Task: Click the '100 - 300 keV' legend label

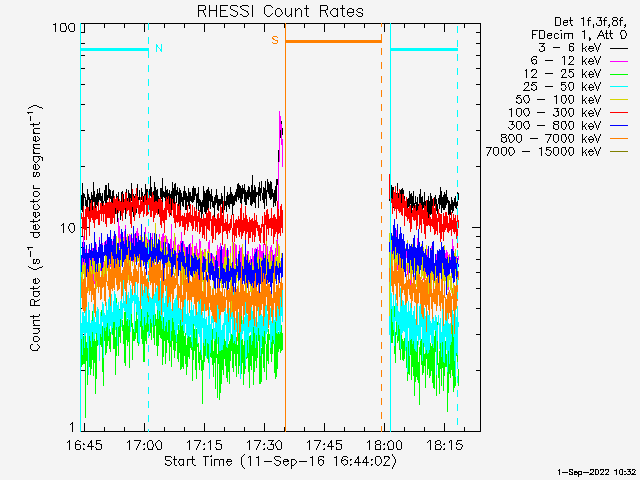Action: tap(555, 113)
